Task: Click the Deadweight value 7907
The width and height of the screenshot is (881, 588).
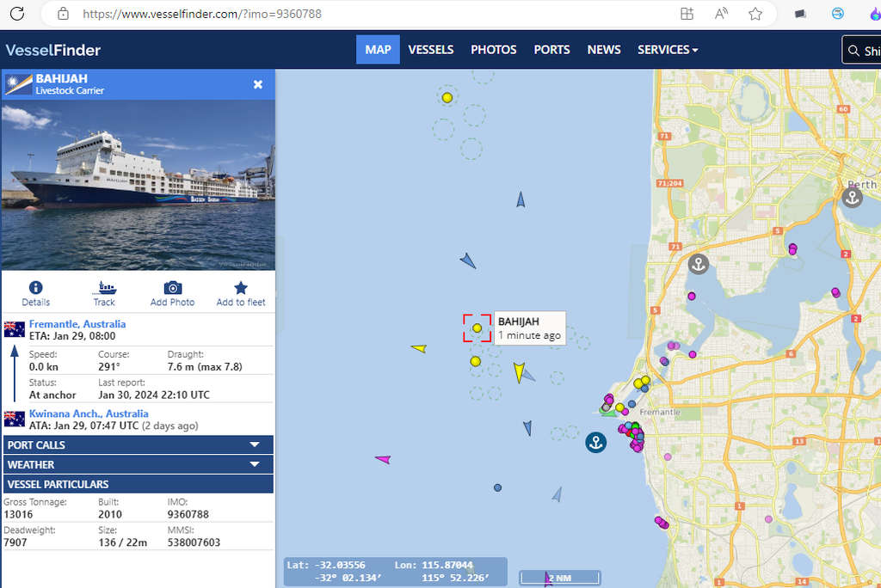Action: 15,542
